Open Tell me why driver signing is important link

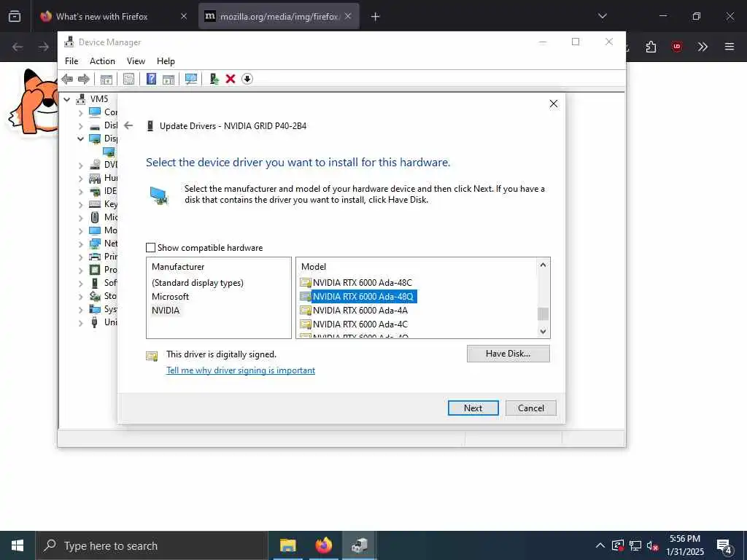click(241, 370)
